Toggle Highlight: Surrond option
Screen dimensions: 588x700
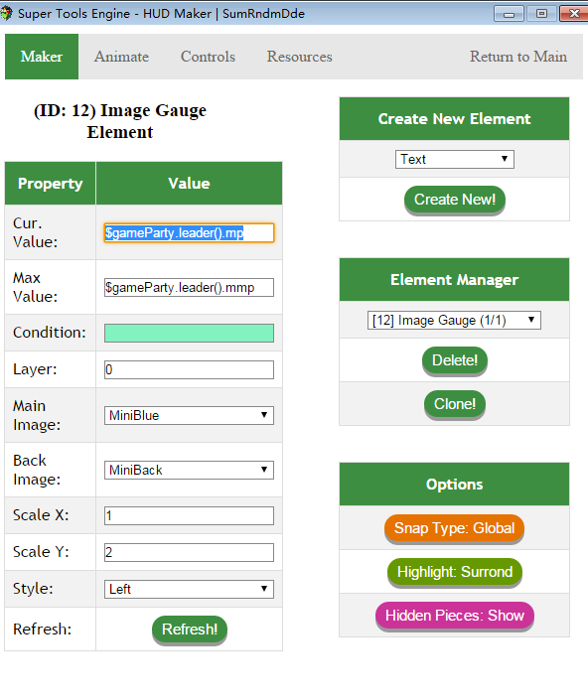coord(455,572)
